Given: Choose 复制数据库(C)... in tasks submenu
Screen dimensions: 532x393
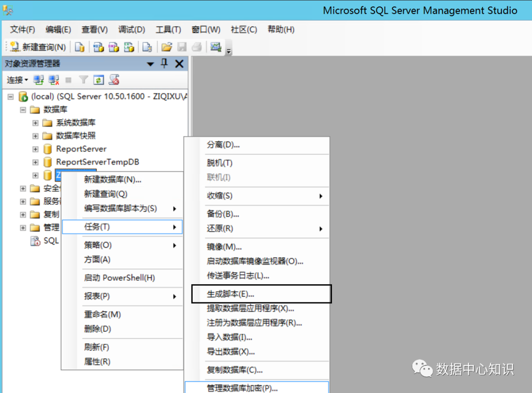Looking at the screenshot, I should pyautogui.click(x=257, y=370).
